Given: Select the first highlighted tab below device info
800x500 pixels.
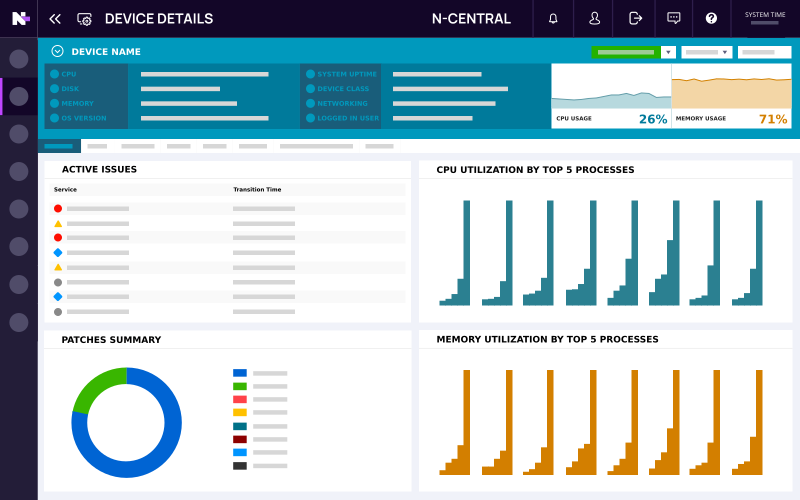Looking at the screenshot, I should pos(59,146).
